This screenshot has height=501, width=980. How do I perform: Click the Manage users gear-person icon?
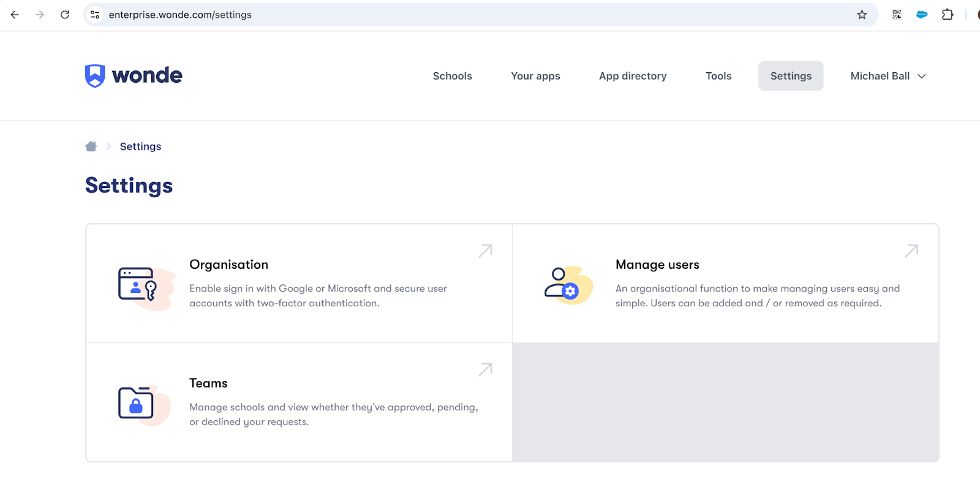pos(563,284)
